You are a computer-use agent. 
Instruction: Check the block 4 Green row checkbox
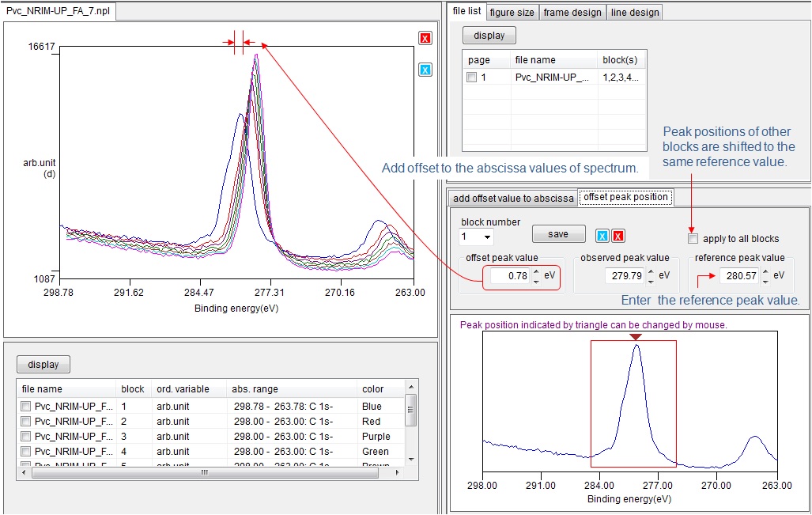coord(25,452)
